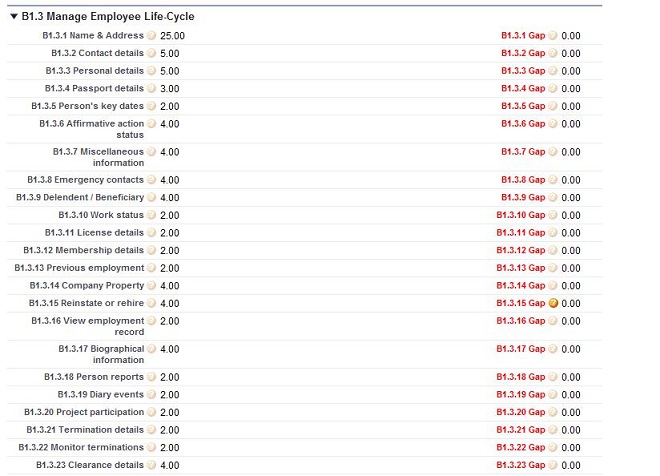The width and height of the screenshot is (660, 476).
Task: Click help icon next to B1.3.19 Diary events
Action: point(152,395)
